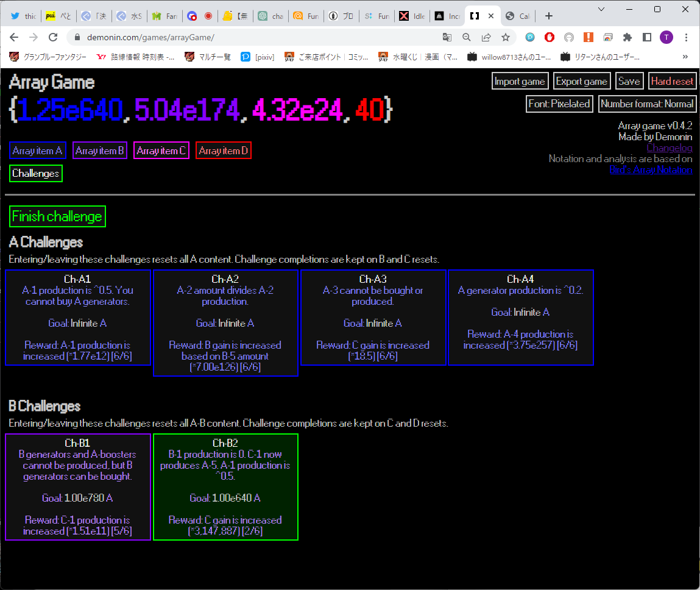This screenshot has height=590, width=700.
Task: Show more bookmarks with the chevron
Action: [685, 57]
